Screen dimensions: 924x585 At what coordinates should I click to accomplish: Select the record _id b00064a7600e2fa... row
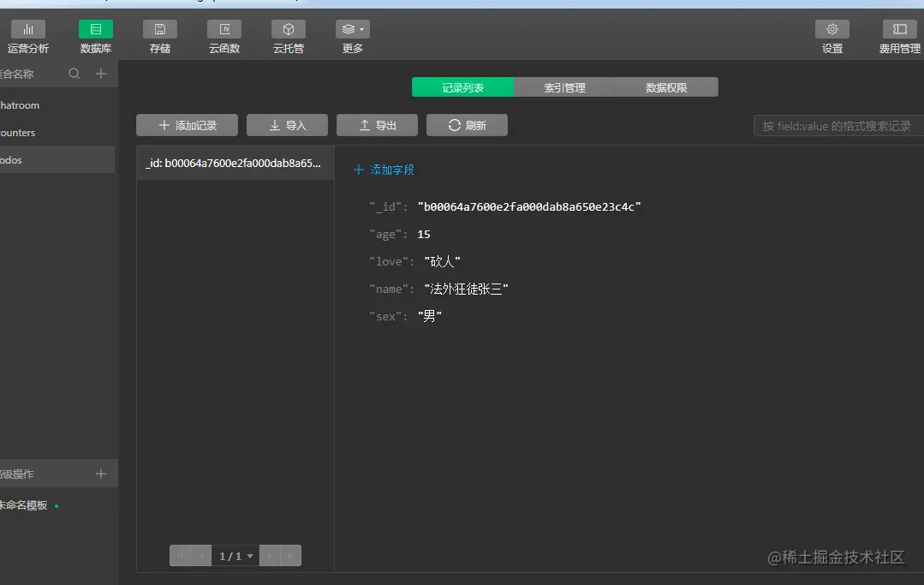tap(235, 163)
